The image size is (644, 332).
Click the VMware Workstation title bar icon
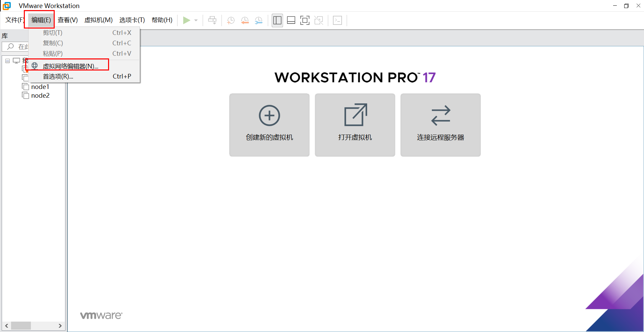[x=7, y=6]
